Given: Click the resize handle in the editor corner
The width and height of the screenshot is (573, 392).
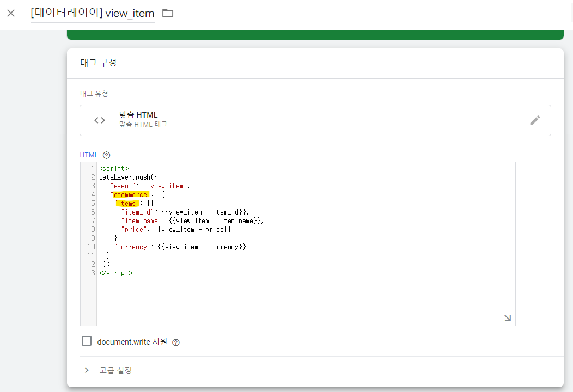Looking at the screenshot, I should pyautogui.click(x=507, y=317).
